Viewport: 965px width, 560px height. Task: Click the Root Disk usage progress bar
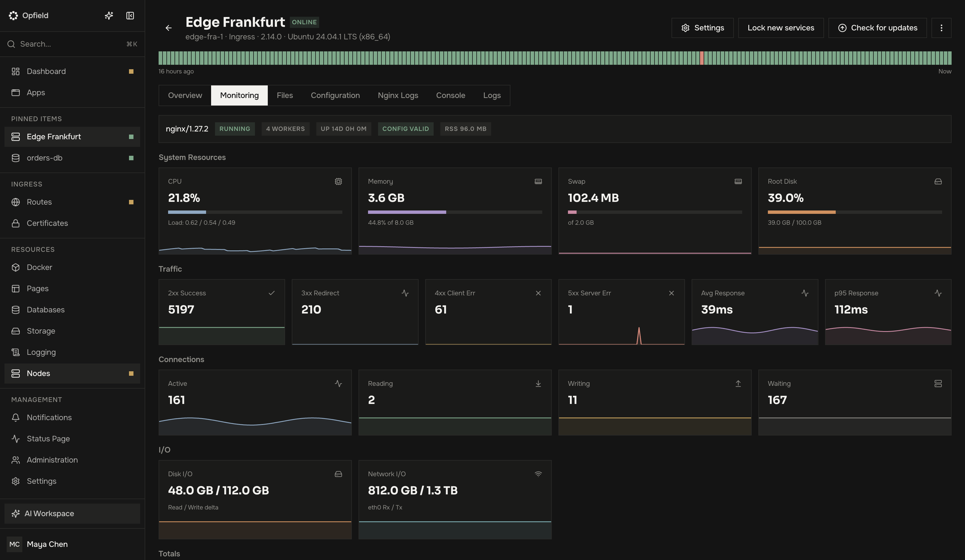[854, 212]
